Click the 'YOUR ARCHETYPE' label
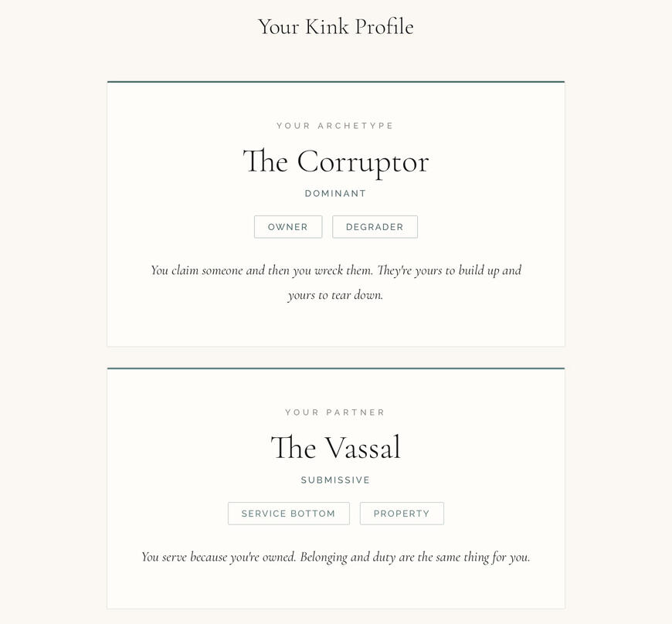 click(335, 126)
